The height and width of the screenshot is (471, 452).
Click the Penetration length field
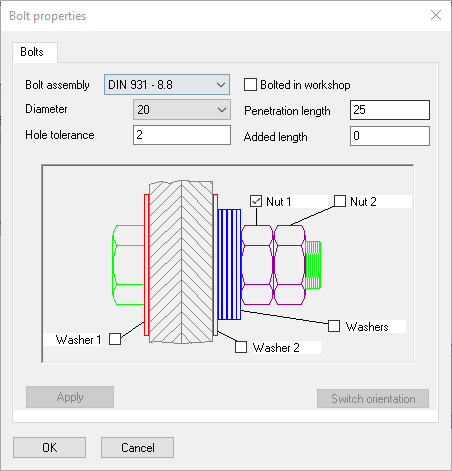390,110
